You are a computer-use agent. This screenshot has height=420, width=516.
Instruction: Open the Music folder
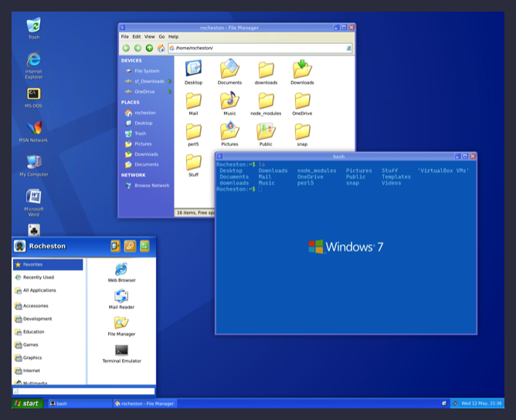click(229, 103)
